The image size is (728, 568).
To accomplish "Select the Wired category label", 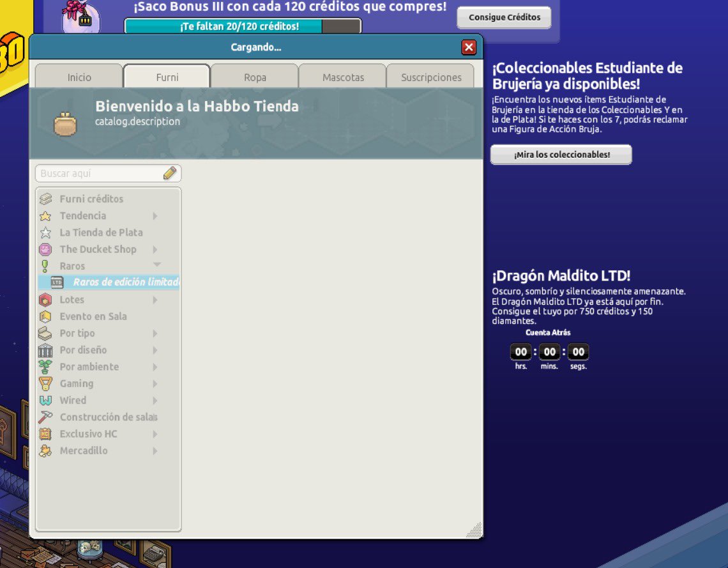I will pyautogui.click(x=73, y=401).
